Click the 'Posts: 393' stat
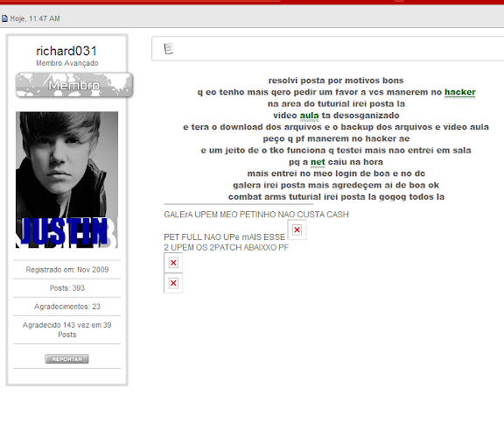Image resolution: width=504 pixels, height=424 pixels. point(67,288)
